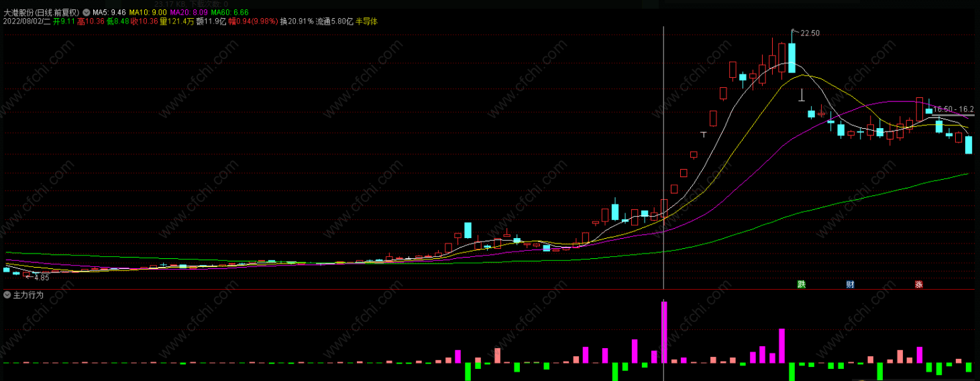Collapse the 主力行为 indicator panel arrow
980x381 pixels.
point(7,295)
